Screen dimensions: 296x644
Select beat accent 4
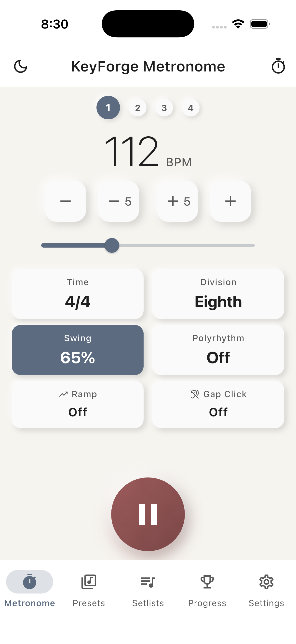[x=190, y=108]
